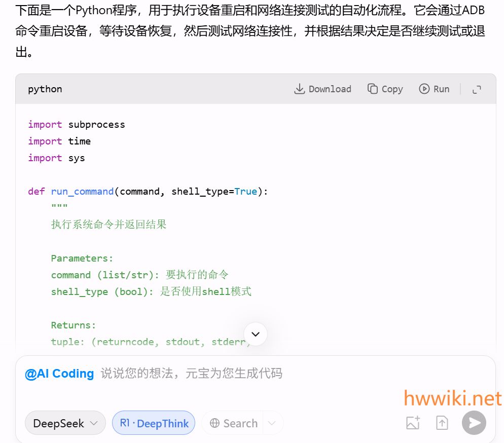Viewport: 504px width, 443px height.
Task: Click the 'Parameters:' docstring line
Action: tap(82, 259)
